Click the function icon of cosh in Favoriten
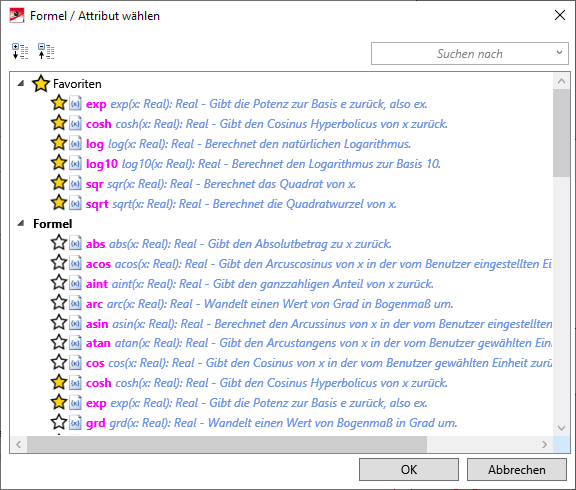Image resolution: width=576 pixels, height=490 pixels. coord(75,123)
